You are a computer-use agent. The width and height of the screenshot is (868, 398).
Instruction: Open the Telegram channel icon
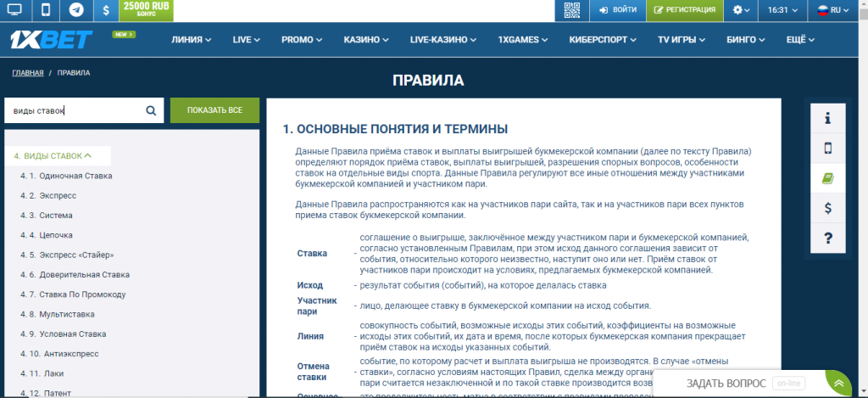pyautogui.click(x=76, y=10)
